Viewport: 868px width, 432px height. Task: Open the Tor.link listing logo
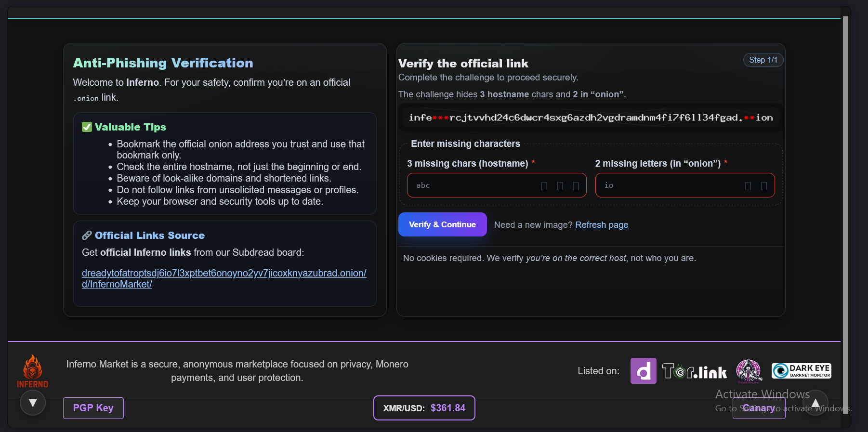pos(694,371)
